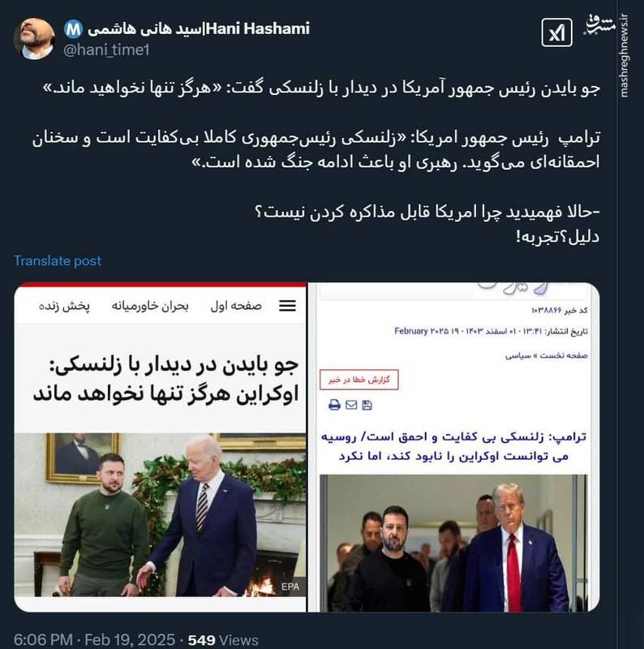Click the Hani Hashami profile avatar
Image resolution: width=644 pixels, height=649 pixels.
[34, 38]
